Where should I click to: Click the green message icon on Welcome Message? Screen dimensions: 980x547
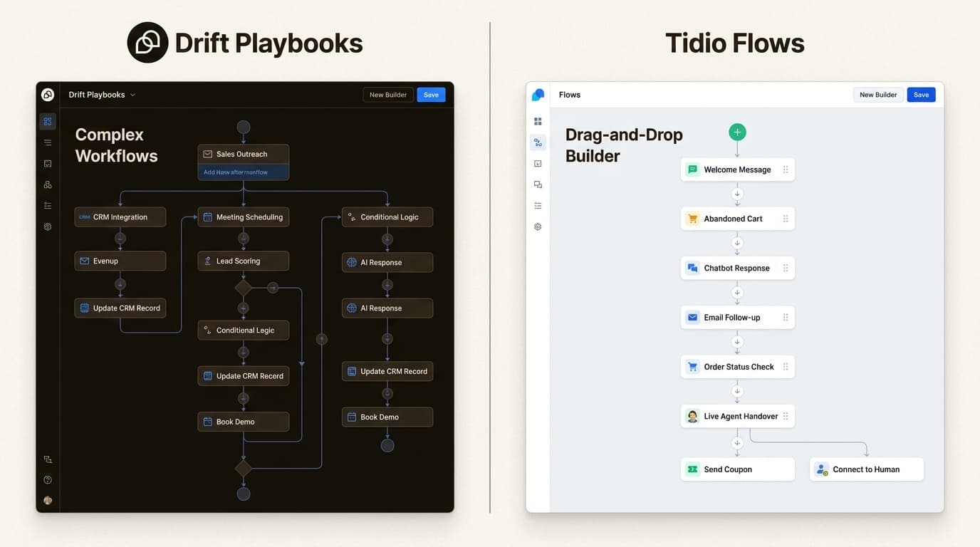coord(692,170)
